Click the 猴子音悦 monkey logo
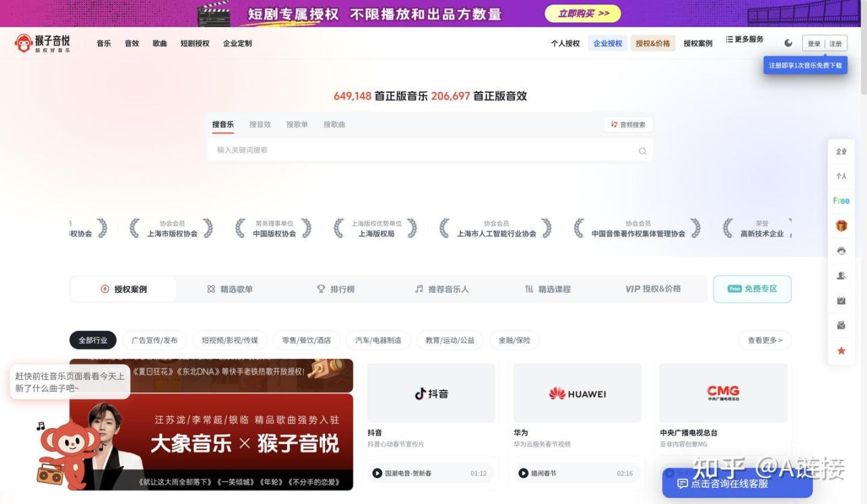This screenshot has height=504, width=867. pyautogui.click(x=43, y=43)
